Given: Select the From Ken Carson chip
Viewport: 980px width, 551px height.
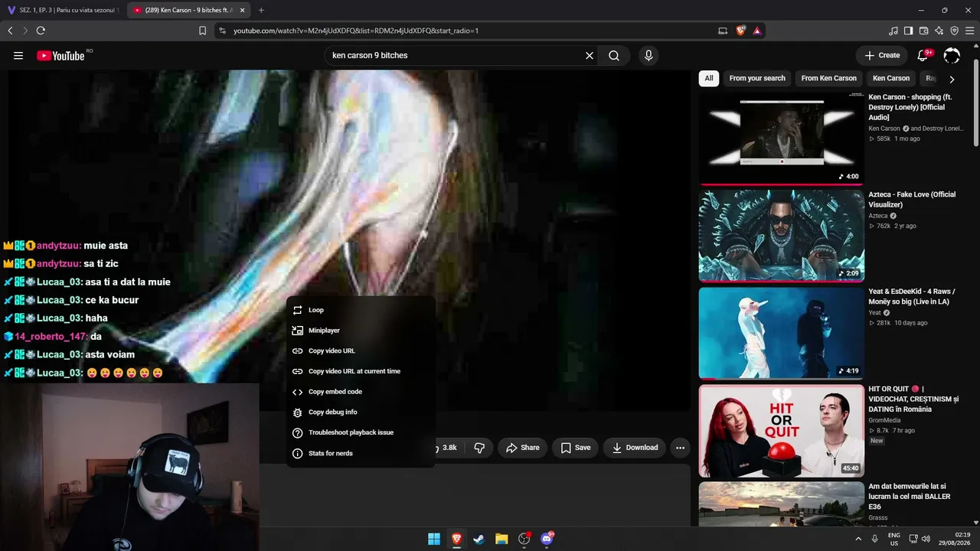Looking at the screenshot, I should [x=829, y=78].
